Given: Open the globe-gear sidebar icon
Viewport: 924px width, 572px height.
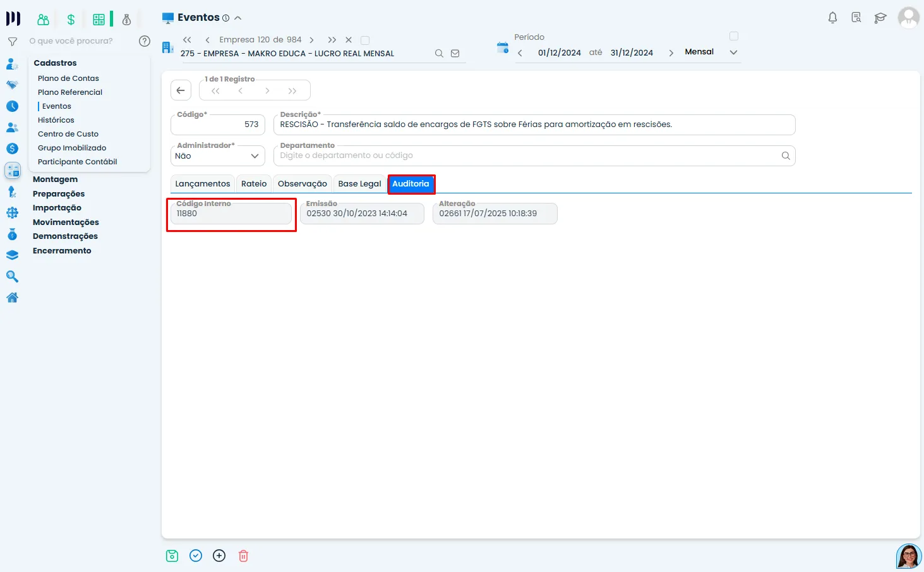Looking at the screenshot, I should point(12,213).
